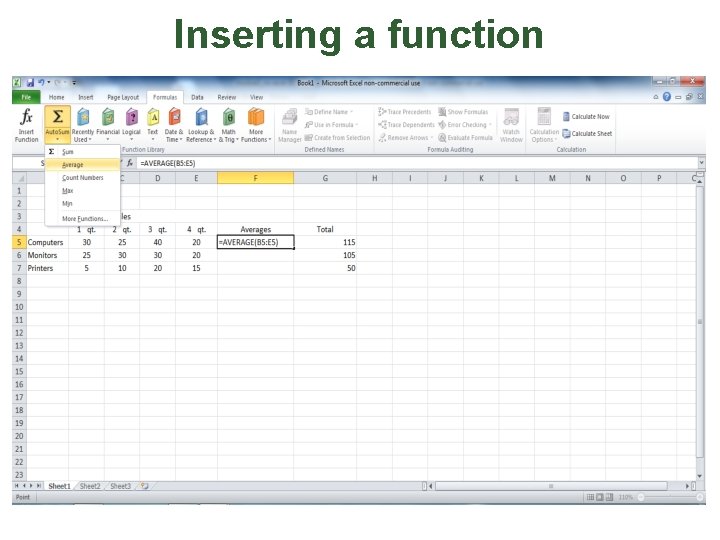Choose More Functions from AutoSum menu
The width and height of the screenshot is (720, 540).
click(83, 219)
